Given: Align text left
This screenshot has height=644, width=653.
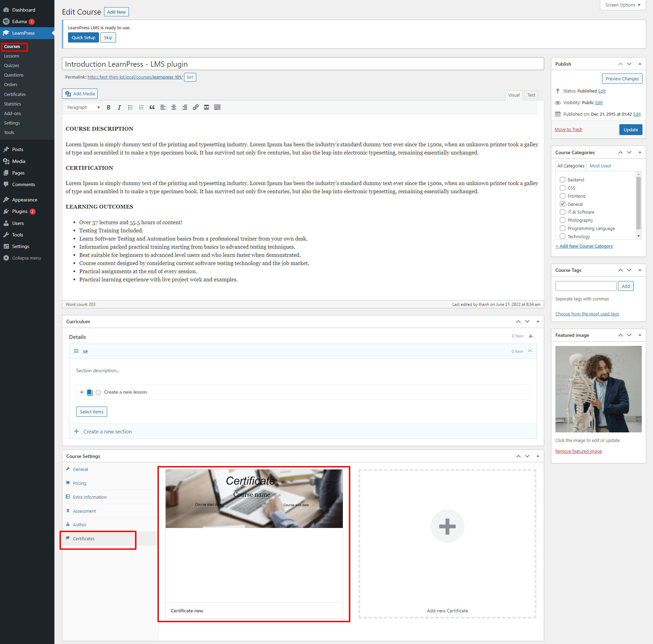Looking at the screenshot, I should pyautogui.click(x=163, y=108).
